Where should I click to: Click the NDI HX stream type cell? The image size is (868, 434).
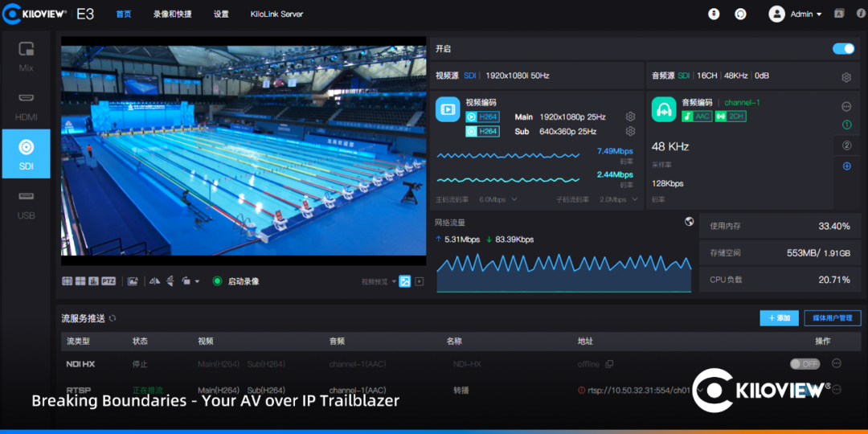click(80, 364)
